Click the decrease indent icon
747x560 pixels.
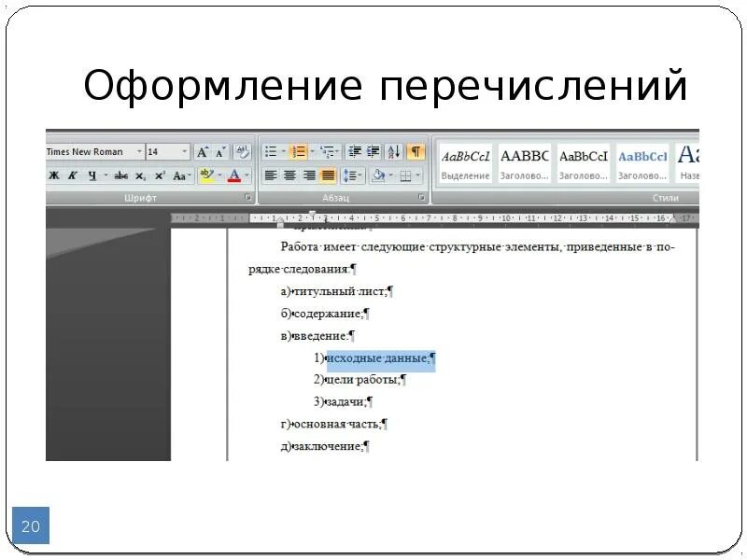(355, 152)
